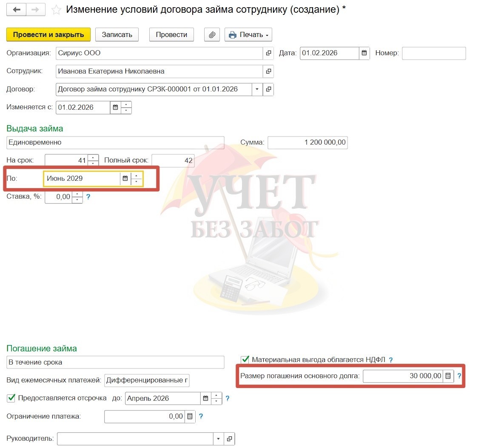Expand the Договор dropdown list
The height and width of the screenshot is (448, 504).
pyautogui.click(x=257, y=89)
